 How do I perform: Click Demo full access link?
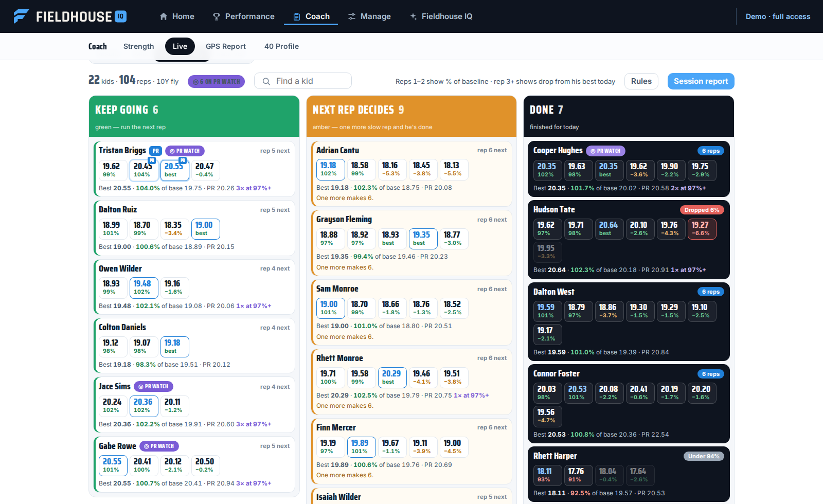778,16
